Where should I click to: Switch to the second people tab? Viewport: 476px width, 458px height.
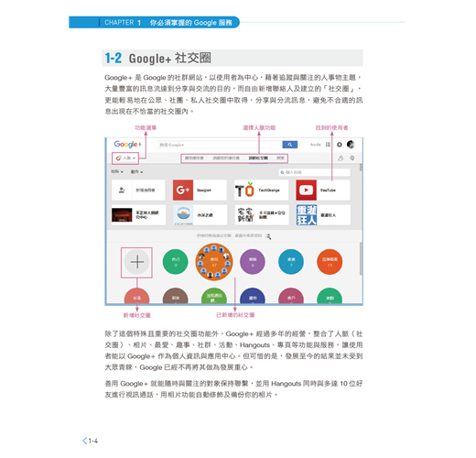pos(226,158)
